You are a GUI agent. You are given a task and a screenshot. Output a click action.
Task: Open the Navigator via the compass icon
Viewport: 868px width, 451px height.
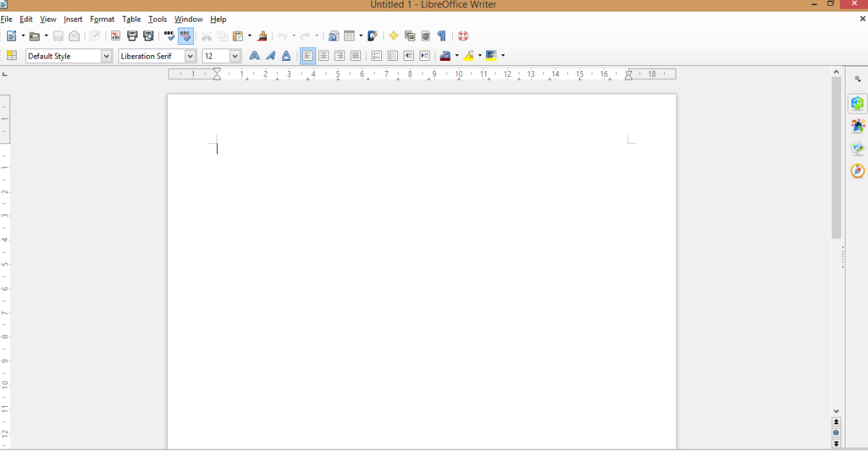tap(857, 171)
